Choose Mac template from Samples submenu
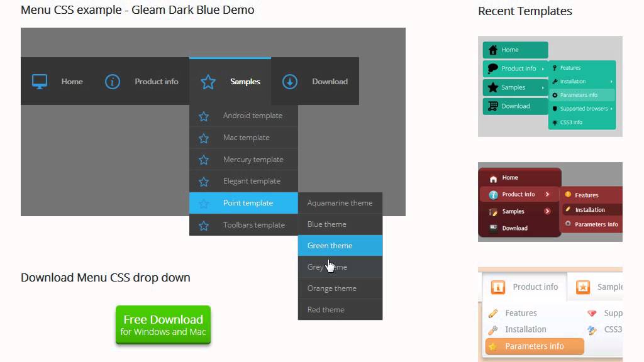The width and height of the screenshot is (644, 362). [243, 138]
